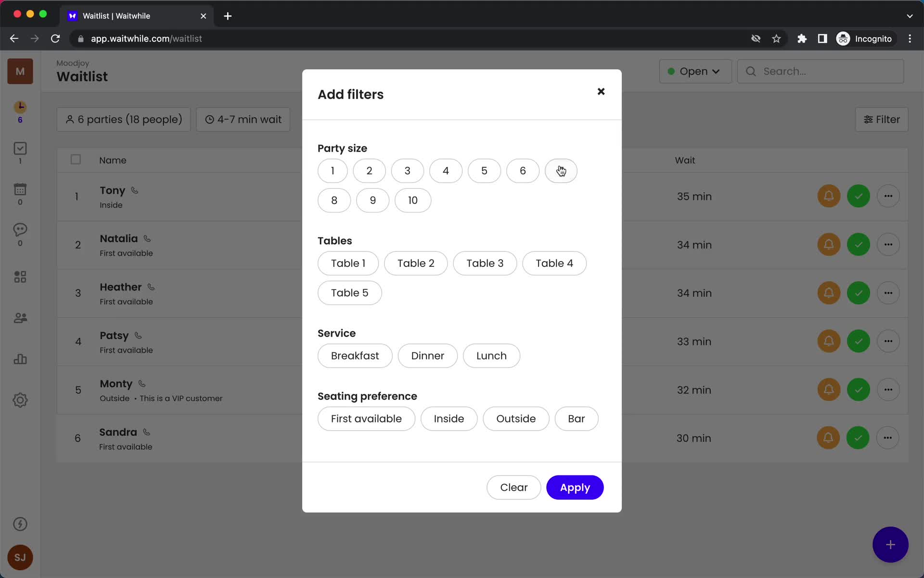924x578 pixels.
Task: Click the Clear button to reset filters
Action: pyautogui.click(x=514, y=487)
